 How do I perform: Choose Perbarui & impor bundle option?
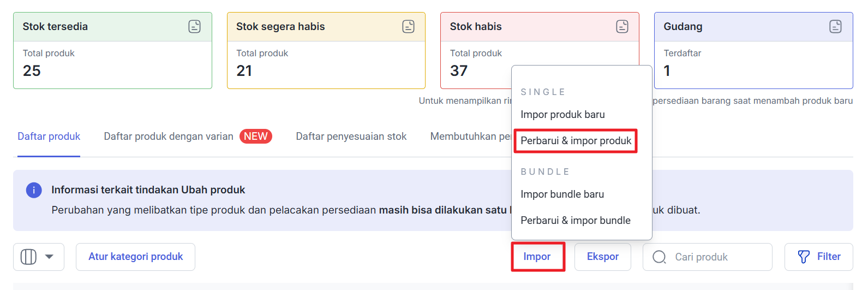[x=575, y=221]
